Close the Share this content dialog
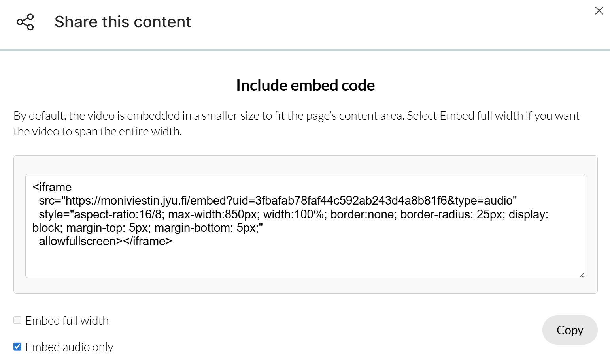This screenshot has width=610, height=364. (x=599, y=11)
